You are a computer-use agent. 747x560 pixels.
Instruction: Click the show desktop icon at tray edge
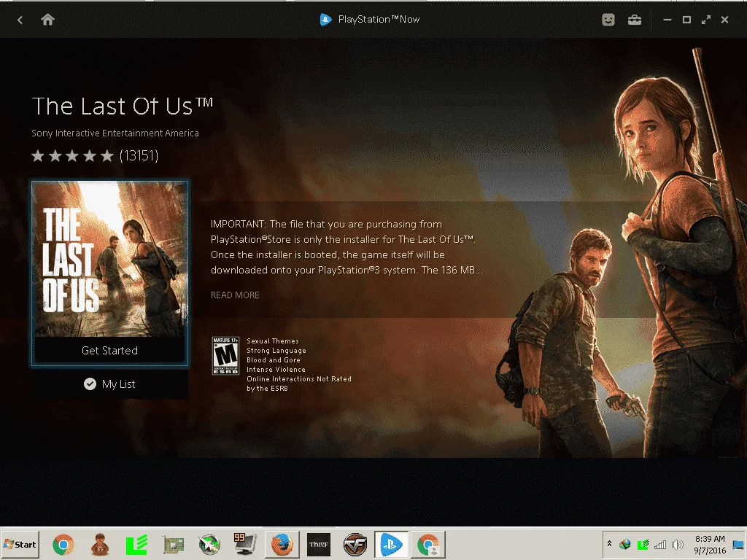point(738,545)
